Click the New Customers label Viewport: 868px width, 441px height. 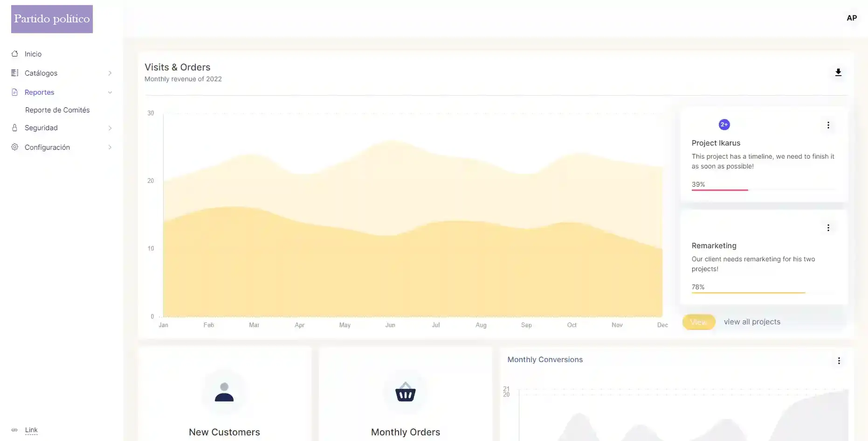click(224, 432)
